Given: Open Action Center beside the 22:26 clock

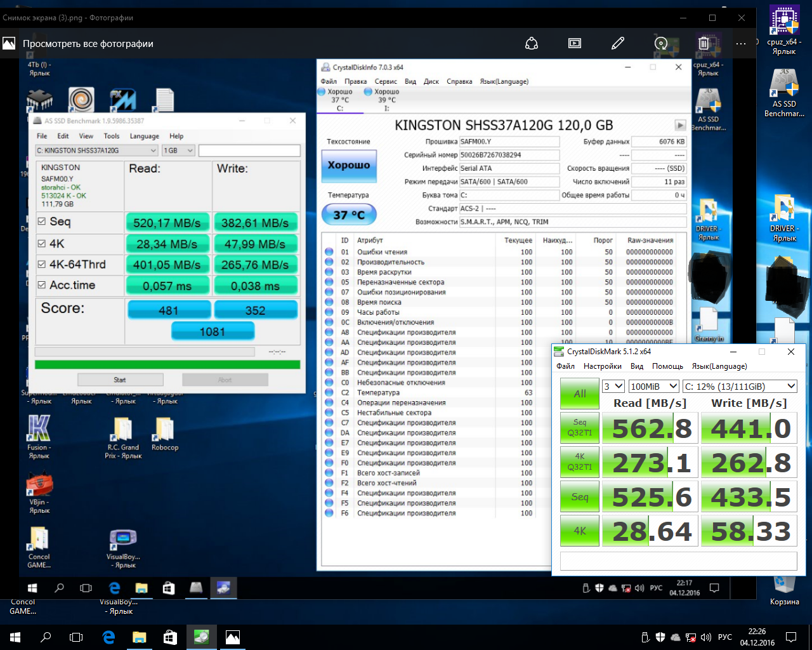Looking at the screenshot, I should pos(791,637).
